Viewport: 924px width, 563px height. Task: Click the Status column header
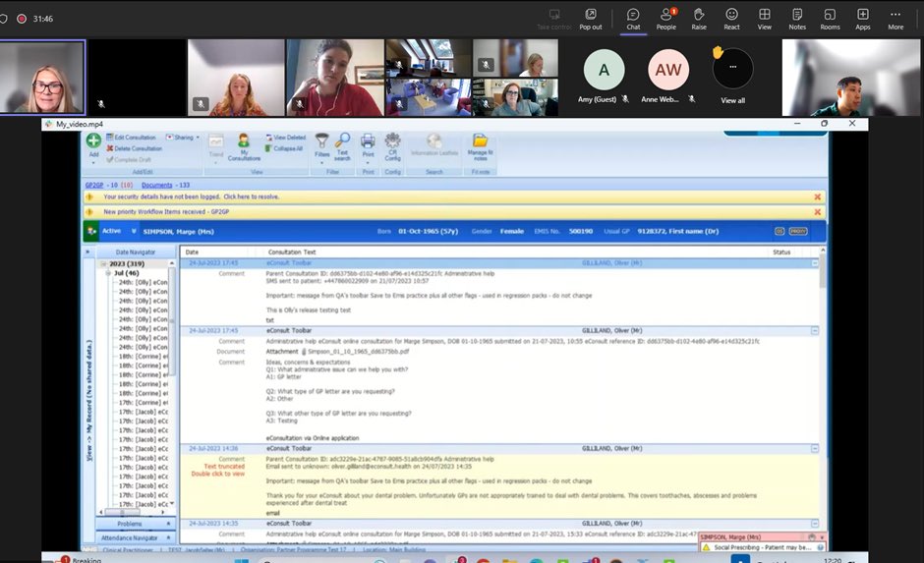781,253
